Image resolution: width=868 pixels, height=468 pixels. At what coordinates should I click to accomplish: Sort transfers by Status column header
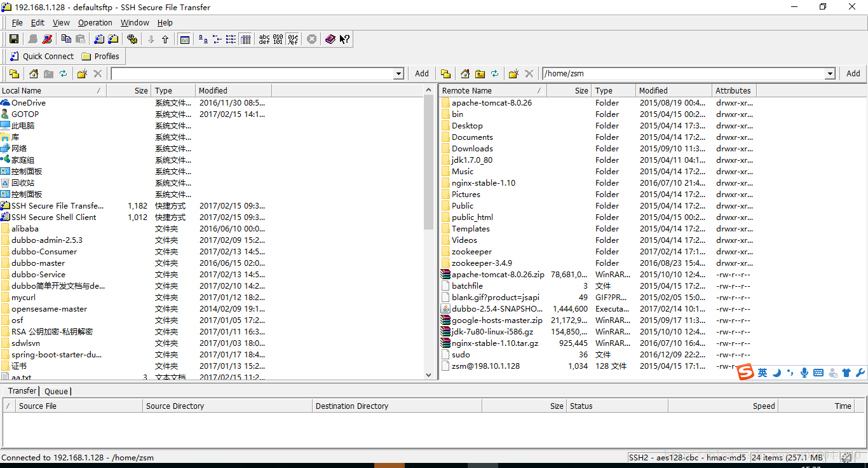click(616, 406)
